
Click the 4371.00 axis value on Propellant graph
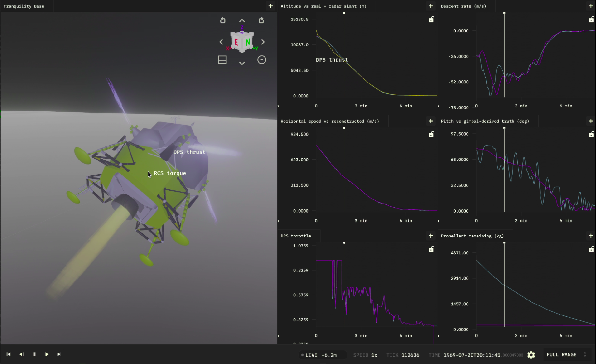(459, 253)
